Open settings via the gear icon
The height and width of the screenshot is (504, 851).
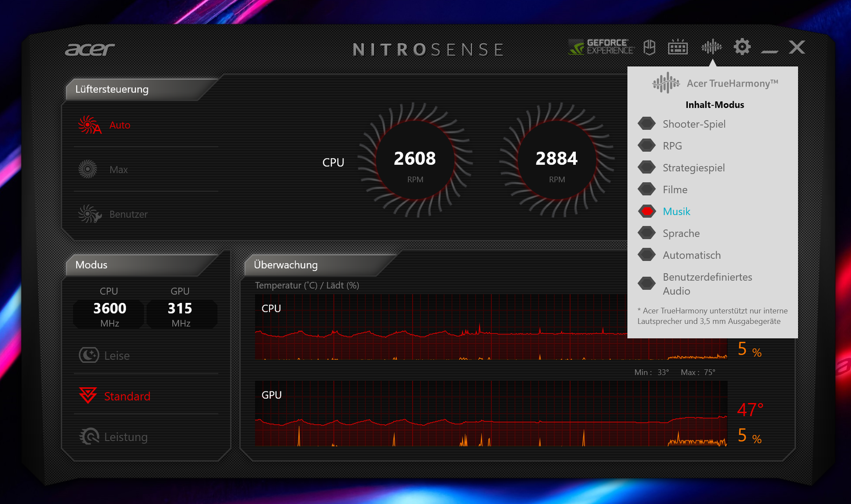click(x=742, y=47)
